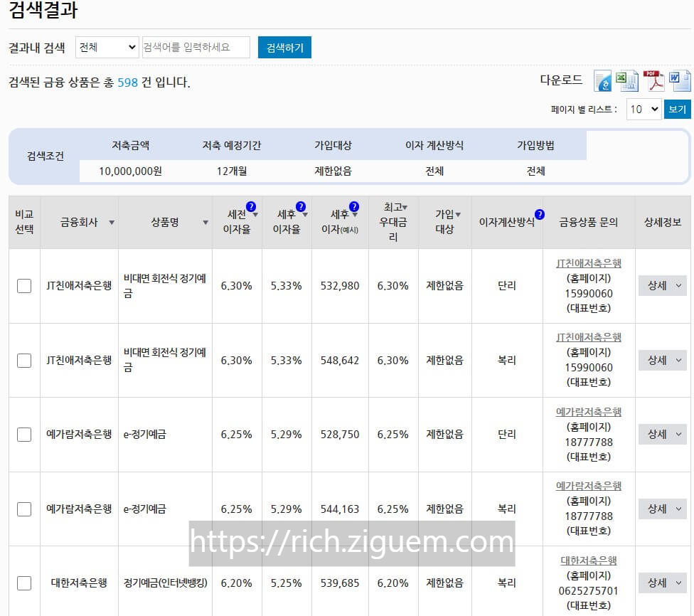The image size is (694, 616).
Task: Click the 이자계산방식 help question icon
Action: (x=539, y=213)
